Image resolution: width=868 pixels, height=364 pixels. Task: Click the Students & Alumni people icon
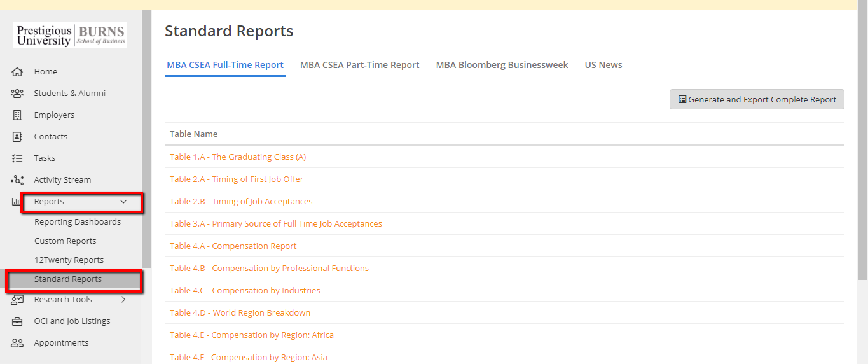click(x=17, y=94)
